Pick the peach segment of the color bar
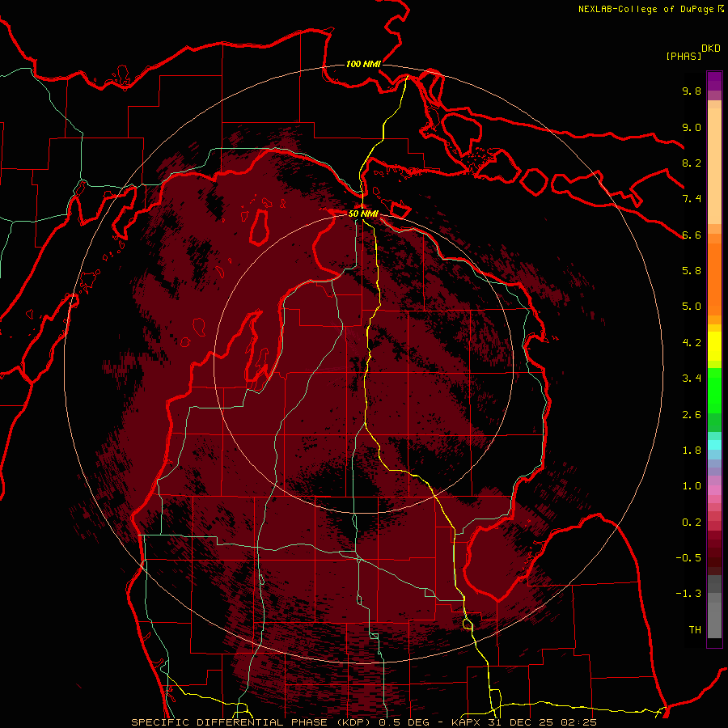This screenshot has height=728, width=728. tap(714, 167)
